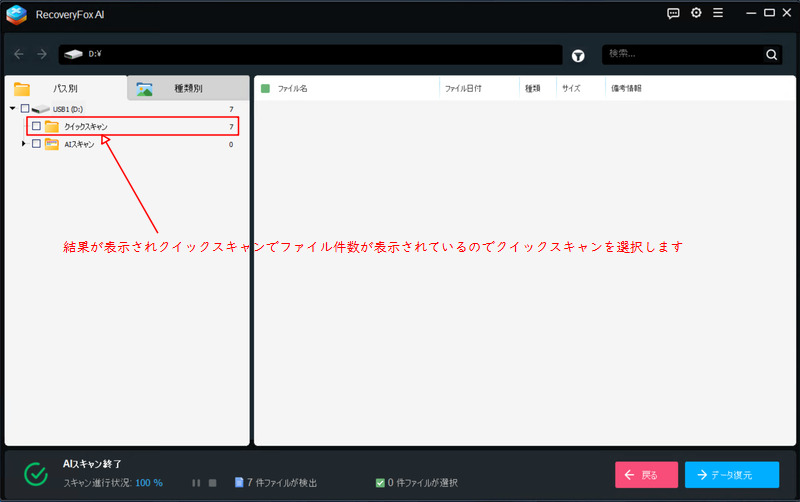The width and height of the screenshot is (800, 502).
Task: Click the back navigation arrow
Action: pyautogui.click(x=19, y=54)
